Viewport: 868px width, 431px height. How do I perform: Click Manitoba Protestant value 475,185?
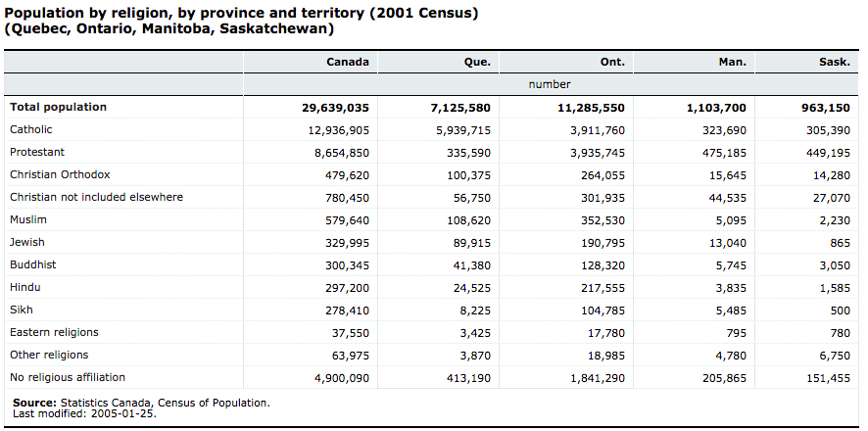point(724,153)
